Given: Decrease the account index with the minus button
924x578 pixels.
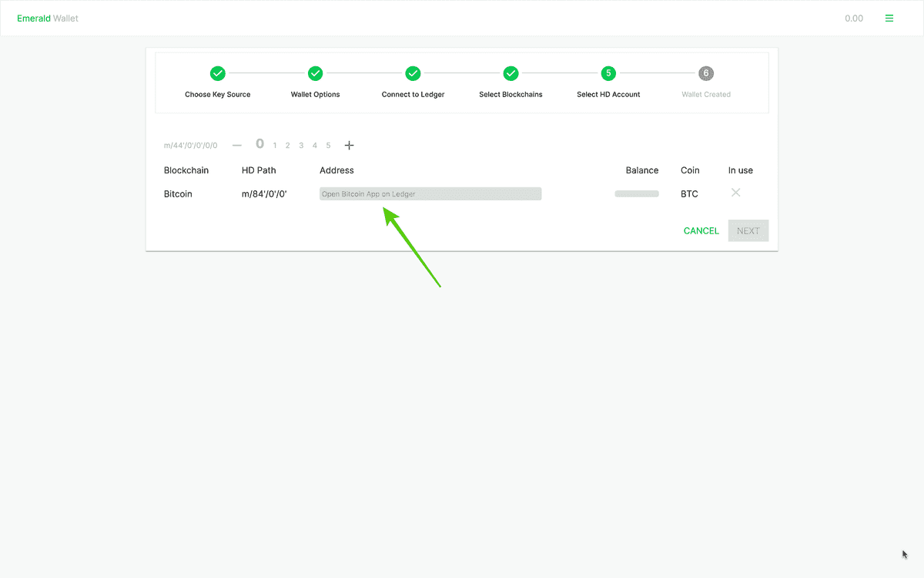Looking at the screenshot, I should [x=237, y=145].
